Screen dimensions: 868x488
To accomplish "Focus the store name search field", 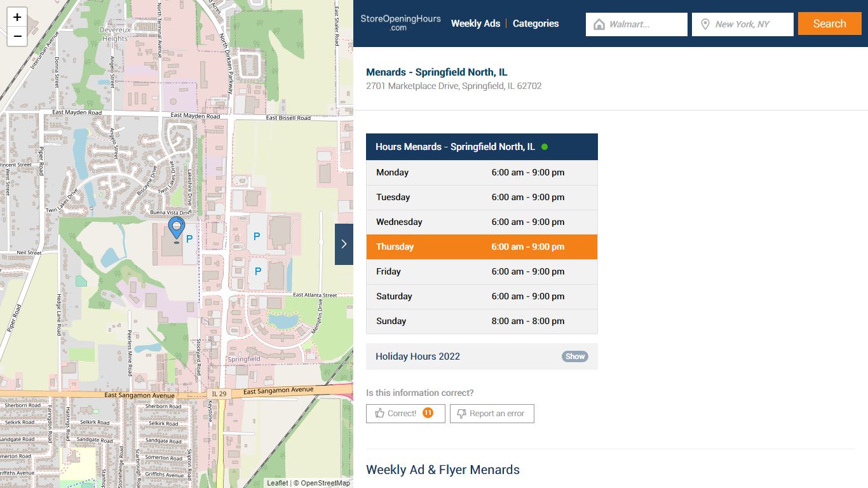I will point(637,24).
